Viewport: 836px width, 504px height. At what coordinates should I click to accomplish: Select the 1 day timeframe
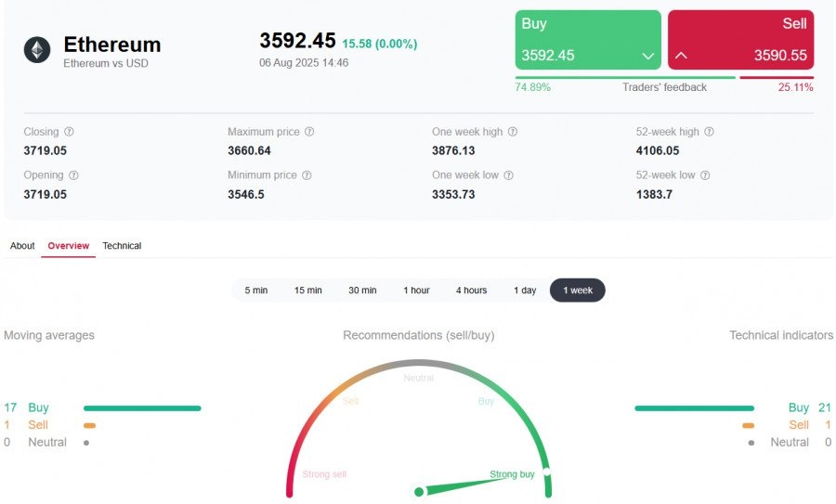[525, 291]
